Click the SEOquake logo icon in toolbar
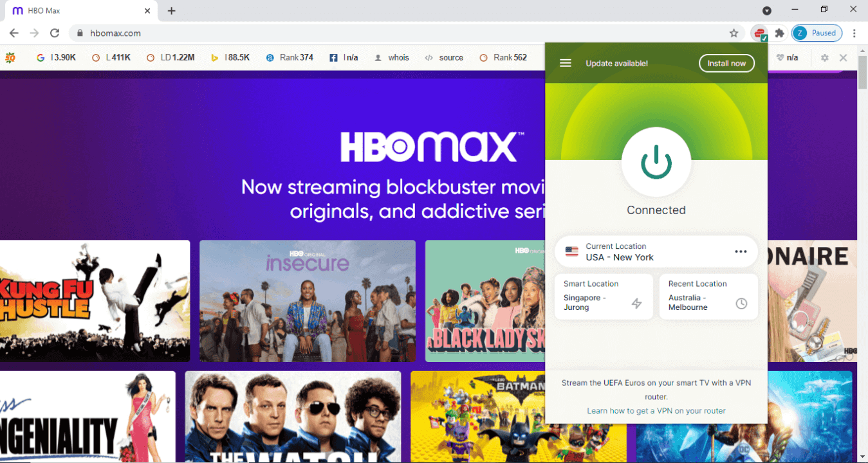 [x=10, y=57]
